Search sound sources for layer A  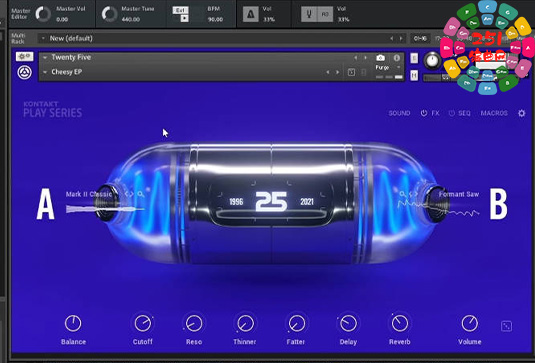point(141,194)
